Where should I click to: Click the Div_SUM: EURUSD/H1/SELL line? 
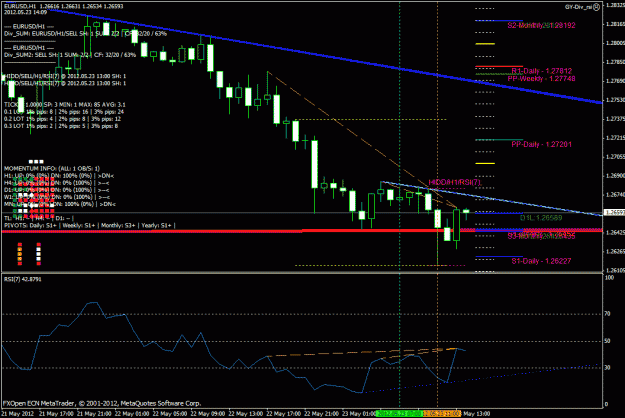pyautogui.click(x=85, y=34)
